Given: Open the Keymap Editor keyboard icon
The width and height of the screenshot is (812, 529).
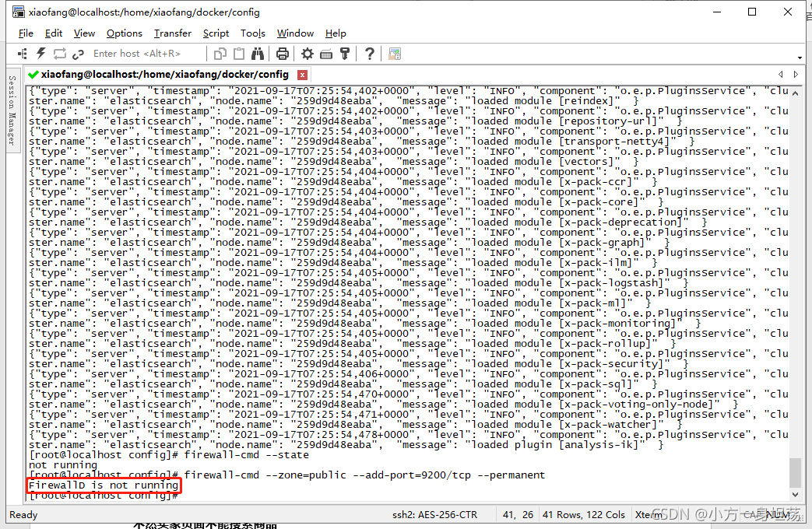Looking at the screenshot, I should pyautogui.click(x=326, y=54).
